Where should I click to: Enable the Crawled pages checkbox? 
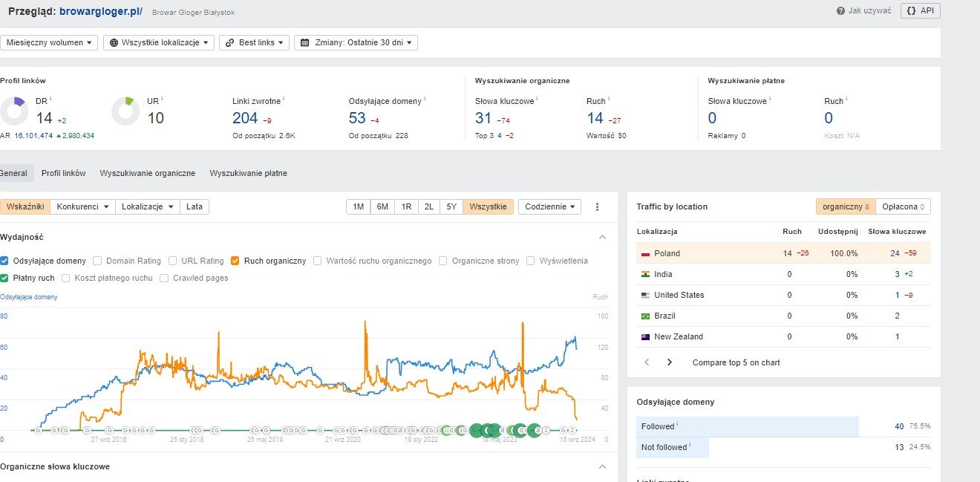pos(164,278)
